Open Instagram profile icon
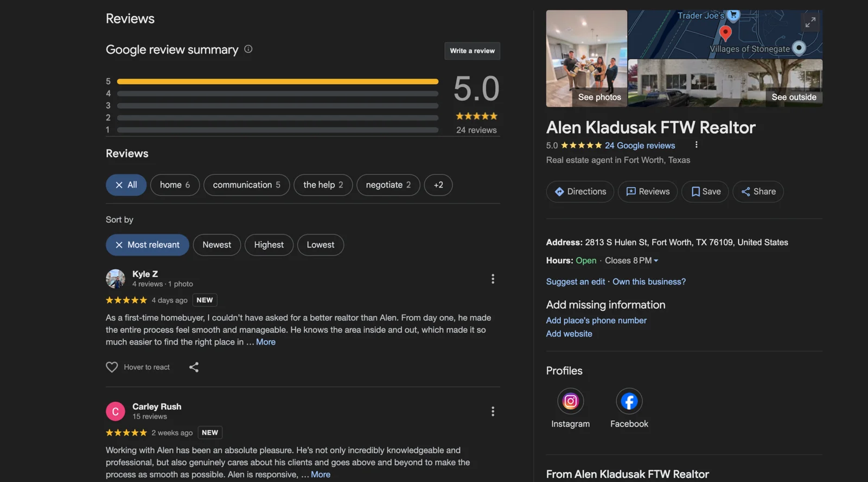This screenshot has width=868, height=482. pyautogui.click(x=570, y=402)
